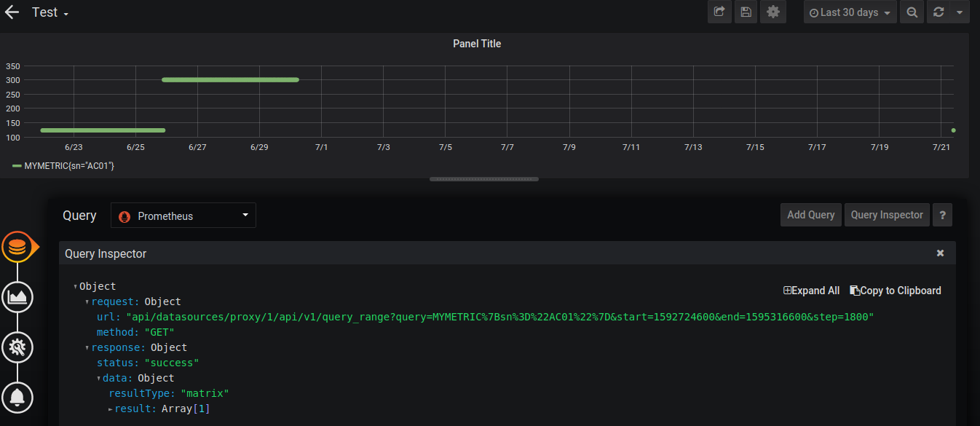Click the Add Query button
This screenshot has height=426, width=980.
click(810, 215)
